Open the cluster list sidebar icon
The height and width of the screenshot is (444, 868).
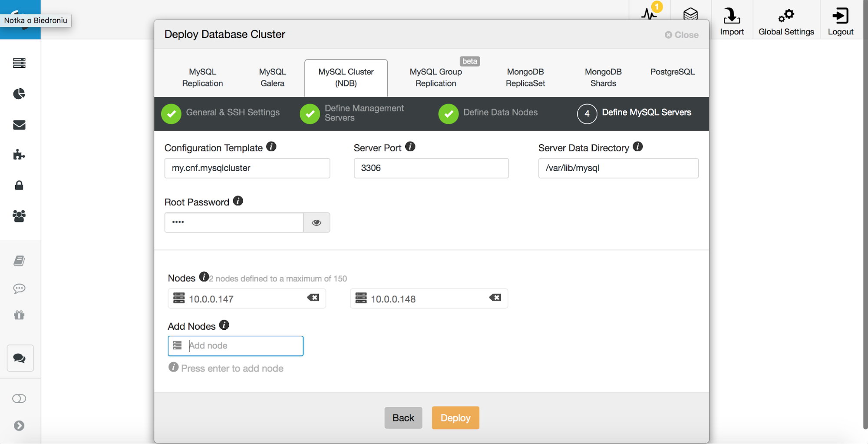coord(19,63)
